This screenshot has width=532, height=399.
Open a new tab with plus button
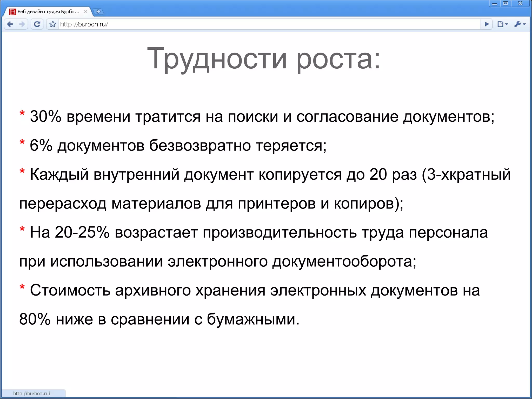pos(98,11)
